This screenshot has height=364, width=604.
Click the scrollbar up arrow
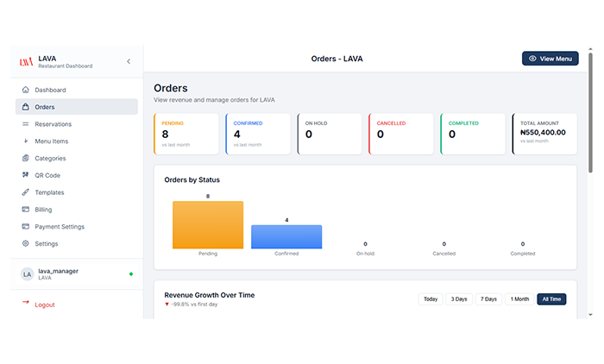coord(590,49)
